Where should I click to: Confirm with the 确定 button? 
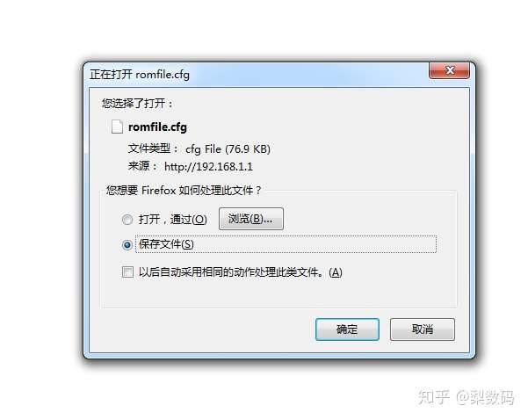point(347,329)
